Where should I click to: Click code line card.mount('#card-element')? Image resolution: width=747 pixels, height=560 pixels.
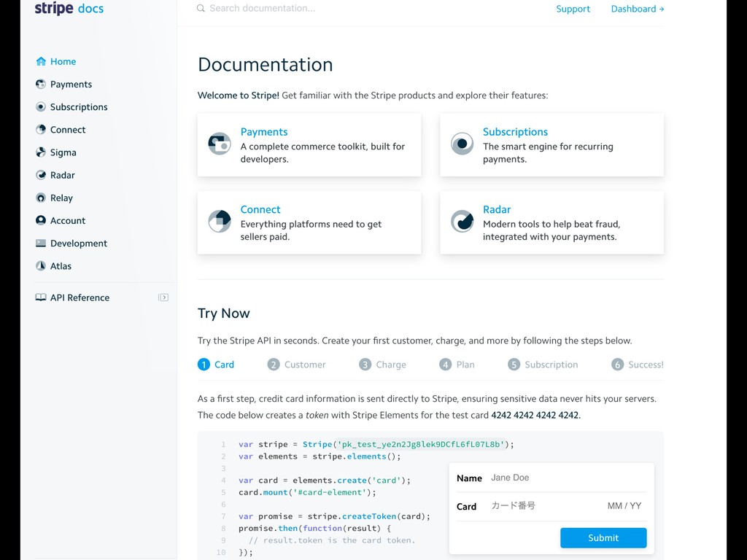point(307,492)
